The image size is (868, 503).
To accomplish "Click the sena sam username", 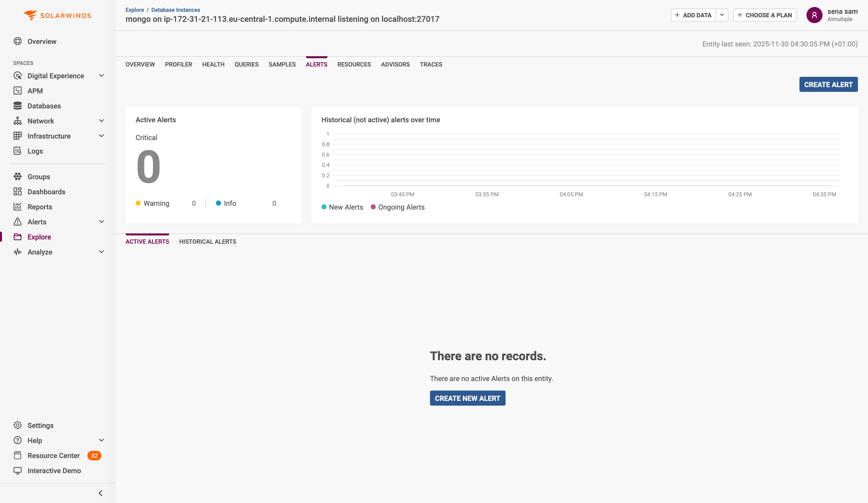I will 843,11.
